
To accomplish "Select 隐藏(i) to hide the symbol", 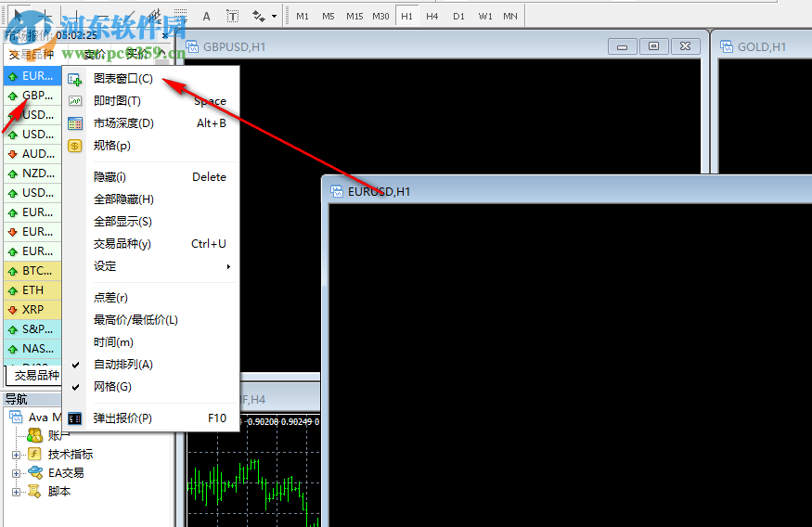I will click(150, 177).
